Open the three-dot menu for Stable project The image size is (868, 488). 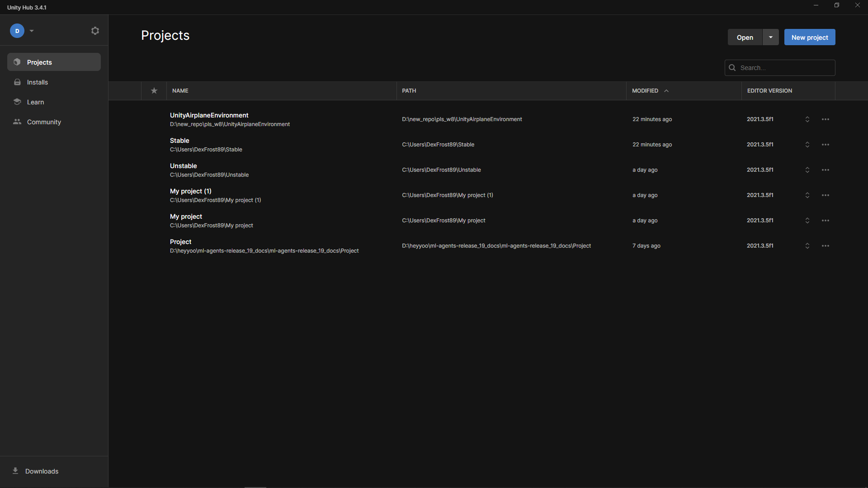tap(826, 145)
